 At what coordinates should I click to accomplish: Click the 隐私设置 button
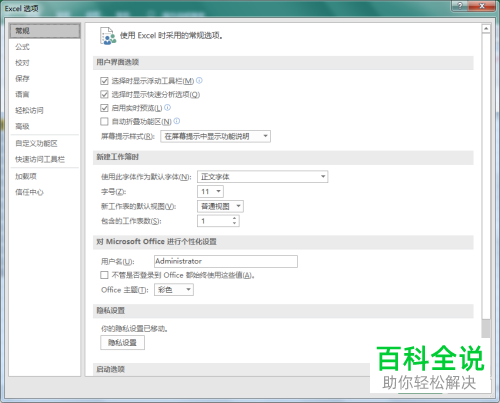pos(122,343)
